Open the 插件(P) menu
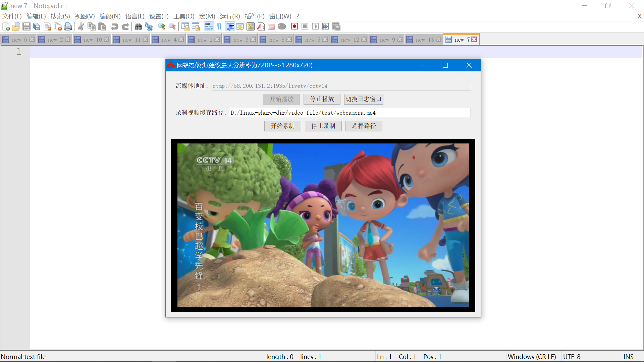The image size is (644, 362). click(x=254, y=16)
